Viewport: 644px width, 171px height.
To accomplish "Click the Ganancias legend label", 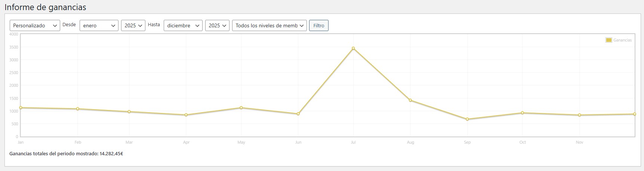I will pyautogui.click(x=622, y=40).
